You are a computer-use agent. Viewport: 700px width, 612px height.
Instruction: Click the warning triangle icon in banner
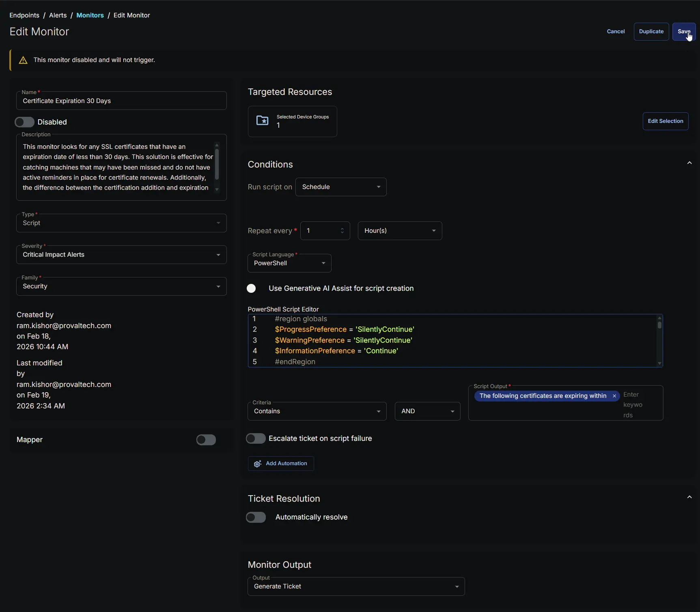[23, 60]
